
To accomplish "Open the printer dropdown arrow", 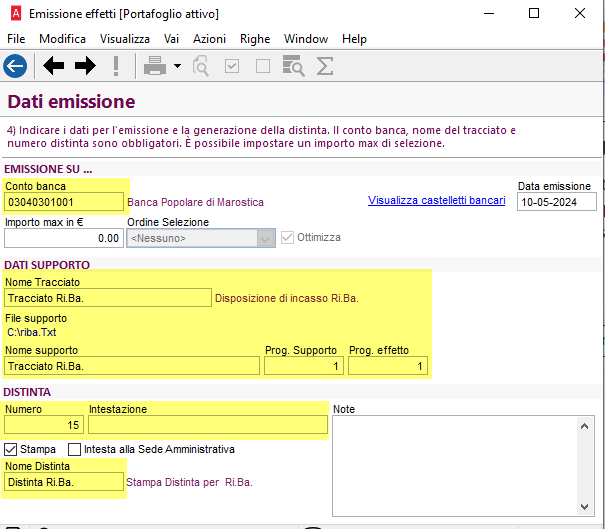I will click(177, 66).
